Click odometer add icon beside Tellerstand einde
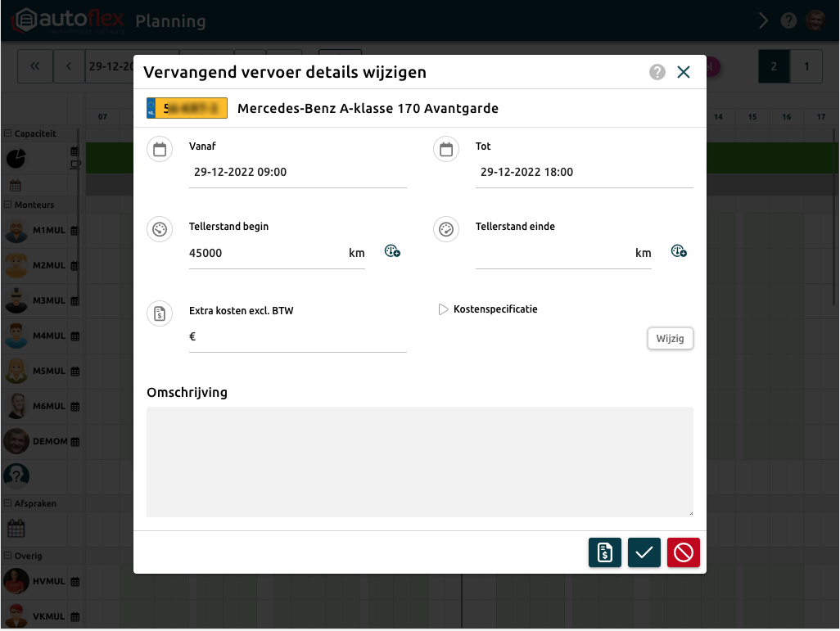Viewport: 840px width, 631px height. point(679,252)
